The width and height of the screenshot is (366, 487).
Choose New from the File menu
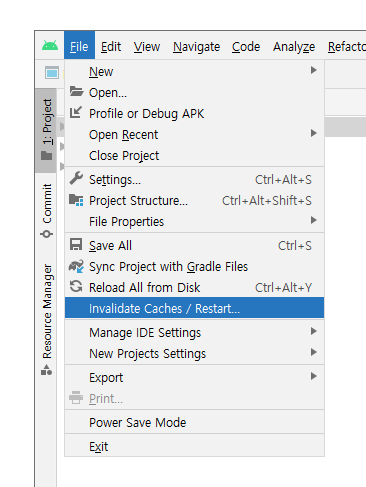tap(194, 71)
